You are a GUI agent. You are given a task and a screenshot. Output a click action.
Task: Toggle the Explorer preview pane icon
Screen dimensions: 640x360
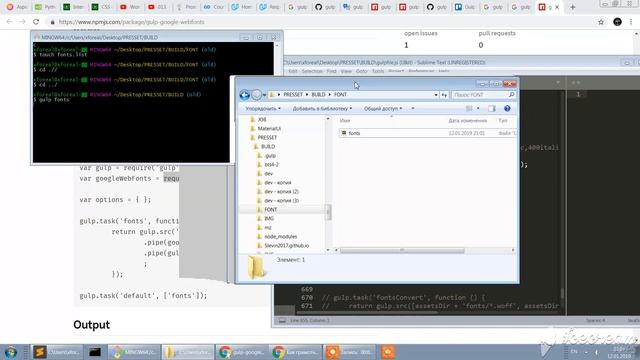click(492, 109)
